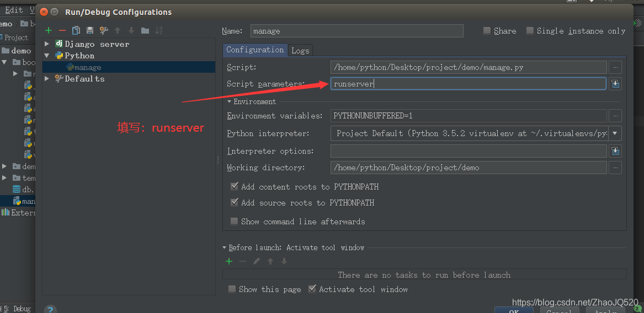The image size is (644, 313).
Task: Focus the Script parameters field with runserver
Action: [x=469, y=84]
